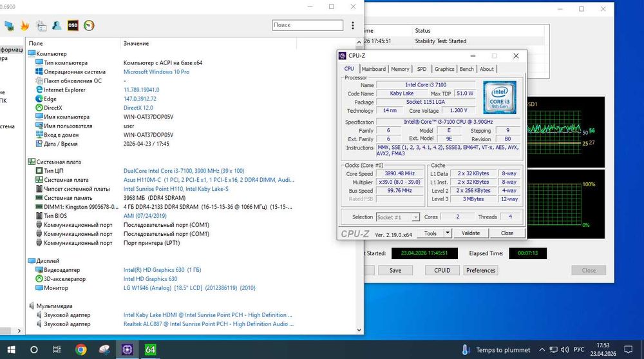The width and height of the screenshot is (644, 359).
Task: Click the Close button in CPU-Z
Action: tap(507, 233)
